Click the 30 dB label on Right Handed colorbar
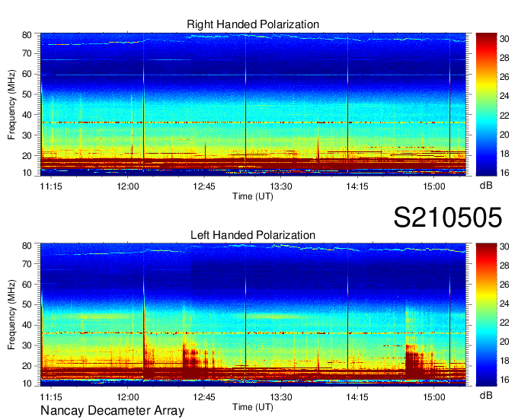518x420 pixels. 504,39
